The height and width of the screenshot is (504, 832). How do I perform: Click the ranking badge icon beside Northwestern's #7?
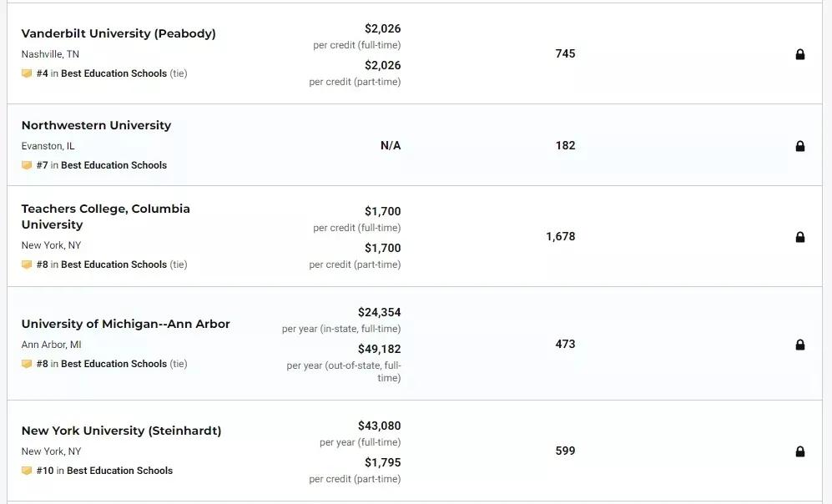pos(27,165)
